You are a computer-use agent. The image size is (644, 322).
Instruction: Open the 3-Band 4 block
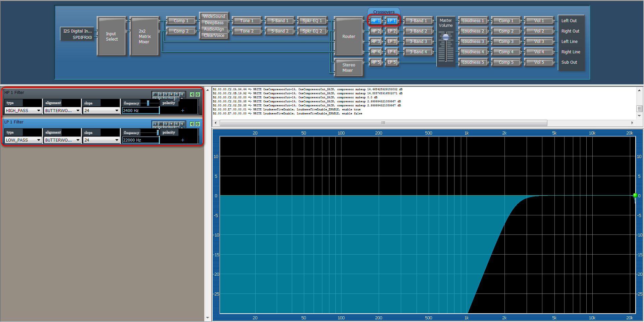418,52
